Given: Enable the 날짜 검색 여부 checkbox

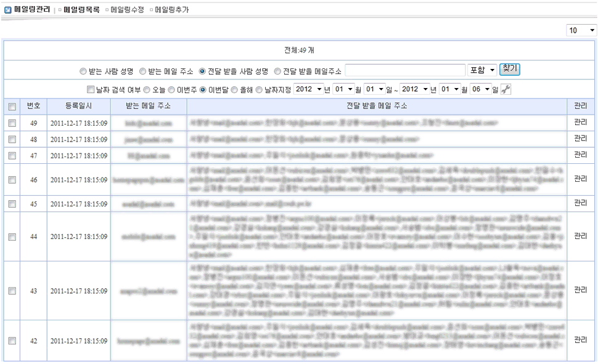Looking at the screenshot, I should [x=91, y=90].
